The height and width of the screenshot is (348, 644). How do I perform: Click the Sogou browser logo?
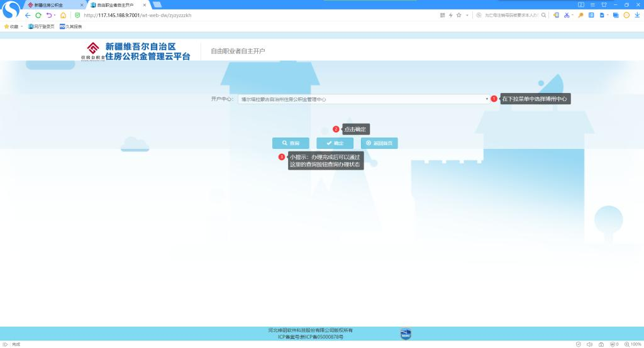pos(11,9)
